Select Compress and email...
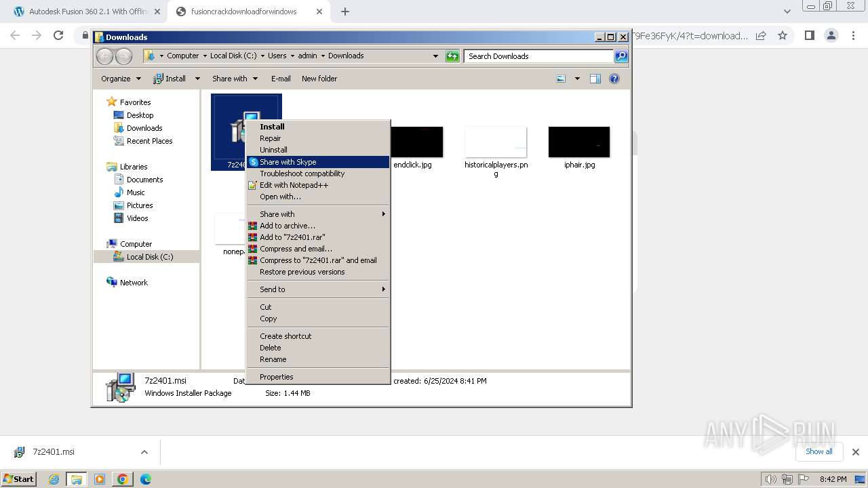Image resolution: width=868 pixels, height=488 pixels. click(318, 249)
